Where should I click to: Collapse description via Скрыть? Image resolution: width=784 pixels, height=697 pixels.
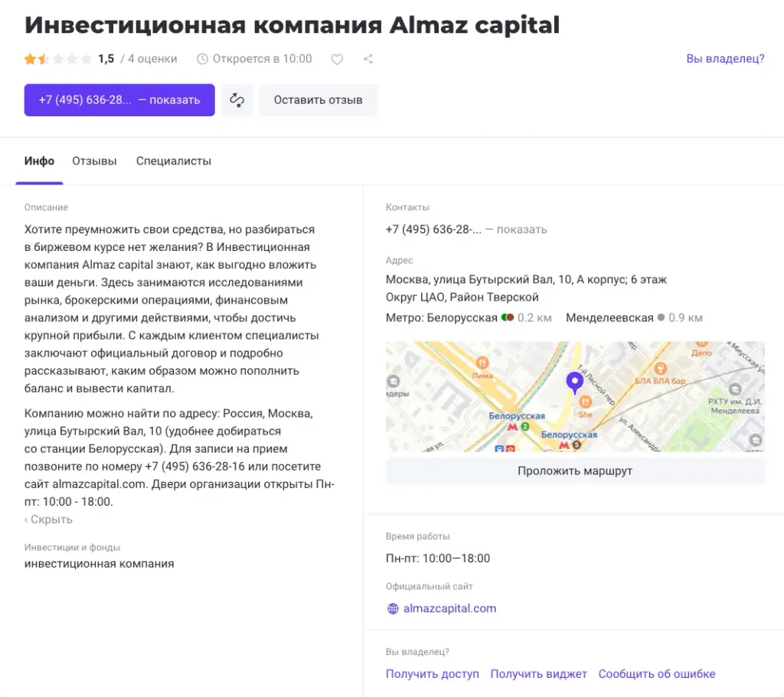[x=48, y=519]
